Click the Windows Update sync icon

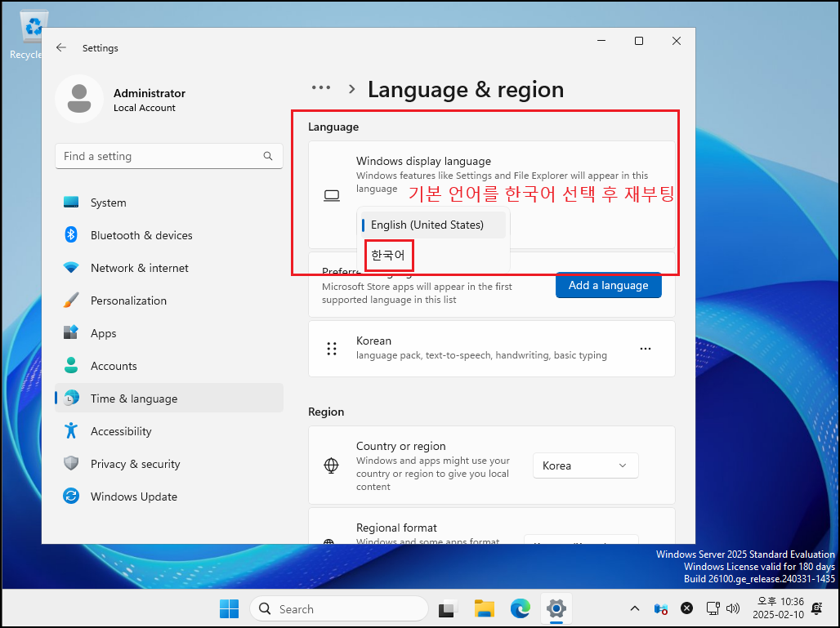(71, 496)
